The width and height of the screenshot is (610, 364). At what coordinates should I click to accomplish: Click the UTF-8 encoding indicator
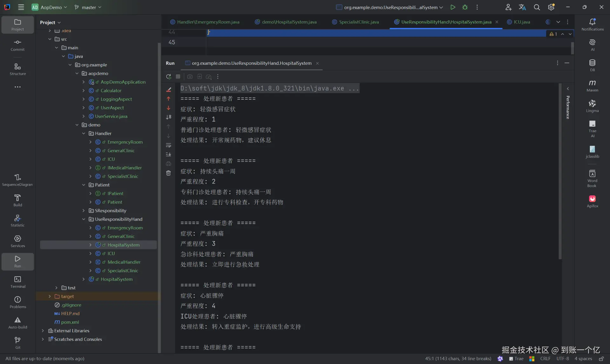pyautogui.click(x=562, y=359)
